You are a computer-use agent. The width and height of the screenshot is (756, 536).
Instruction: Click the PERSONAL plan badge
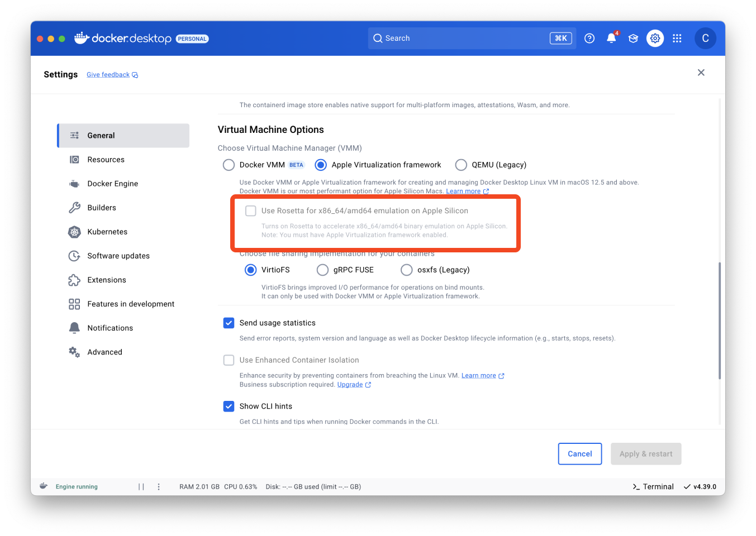(192, 39)
